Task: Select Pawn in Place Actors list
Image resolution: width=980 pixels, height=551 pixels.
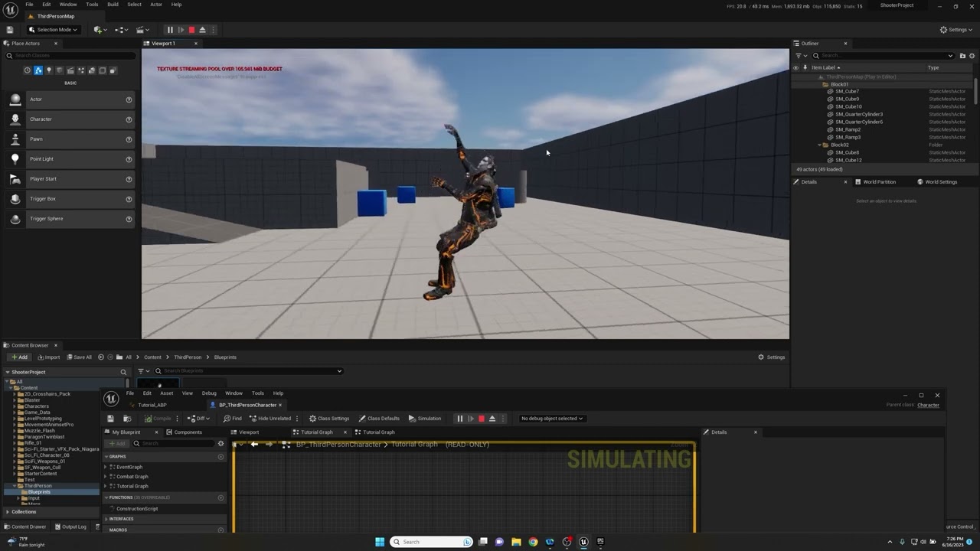Action: [69, 139]
